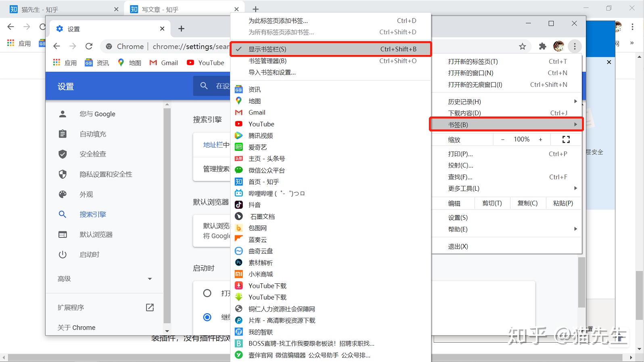Click settings search field
Screen dimensions: 644x362
point(211,85)
